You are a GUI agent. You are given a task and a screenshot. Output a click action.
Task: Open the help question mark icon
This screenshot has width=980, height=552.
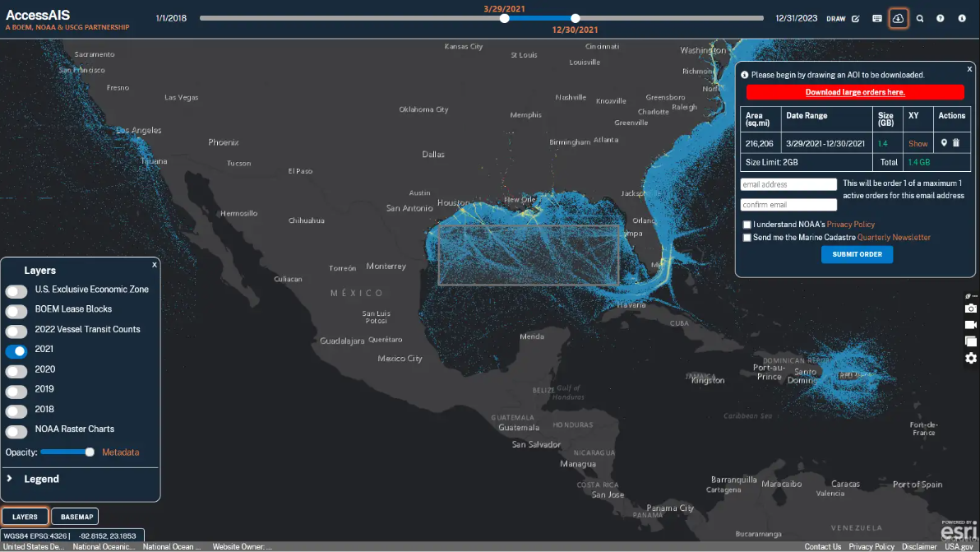940,19
